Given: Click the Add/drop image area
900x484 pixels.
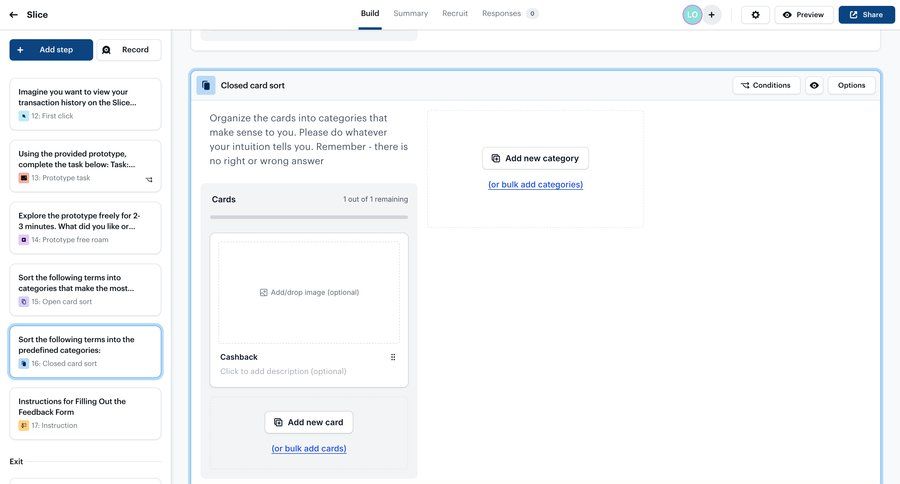Looking at the screenshot, I should (x=309, y=293).
